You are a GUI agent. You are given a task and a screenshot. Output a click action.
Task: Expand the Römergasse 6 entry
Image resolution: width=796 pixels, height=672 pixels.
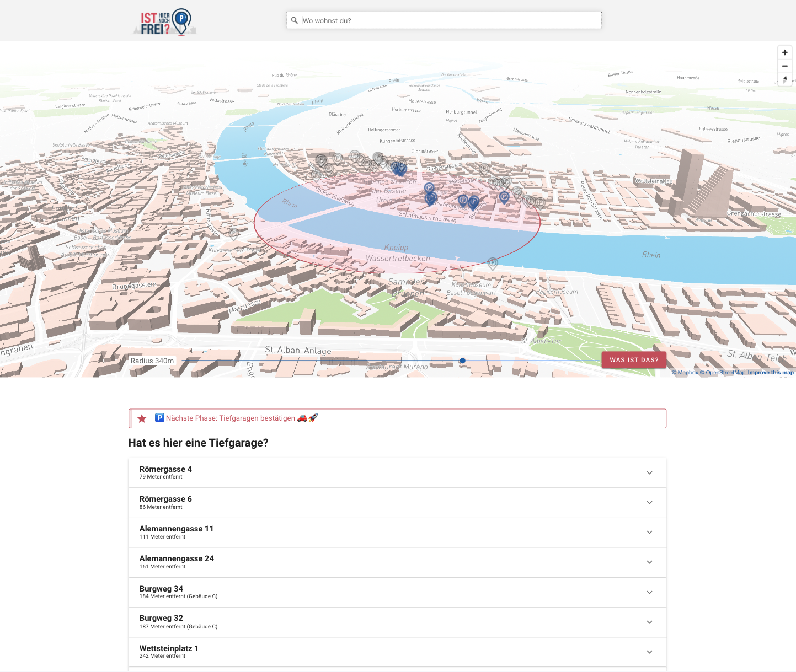pyautogui.click(x=649, y=502)
